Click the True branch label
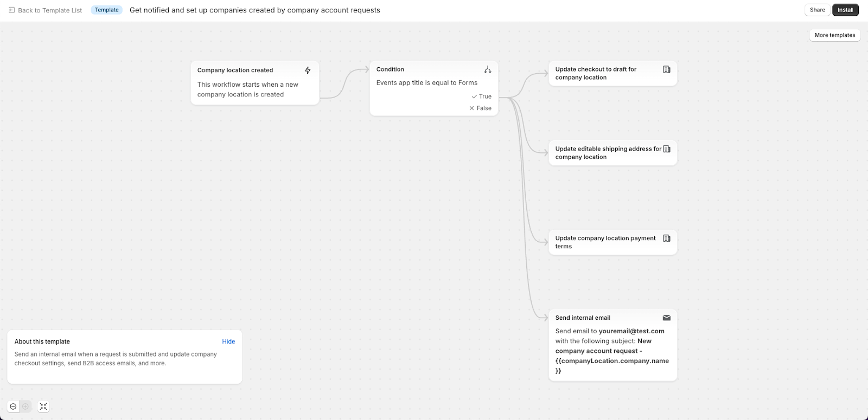 (x=485, y=96)
